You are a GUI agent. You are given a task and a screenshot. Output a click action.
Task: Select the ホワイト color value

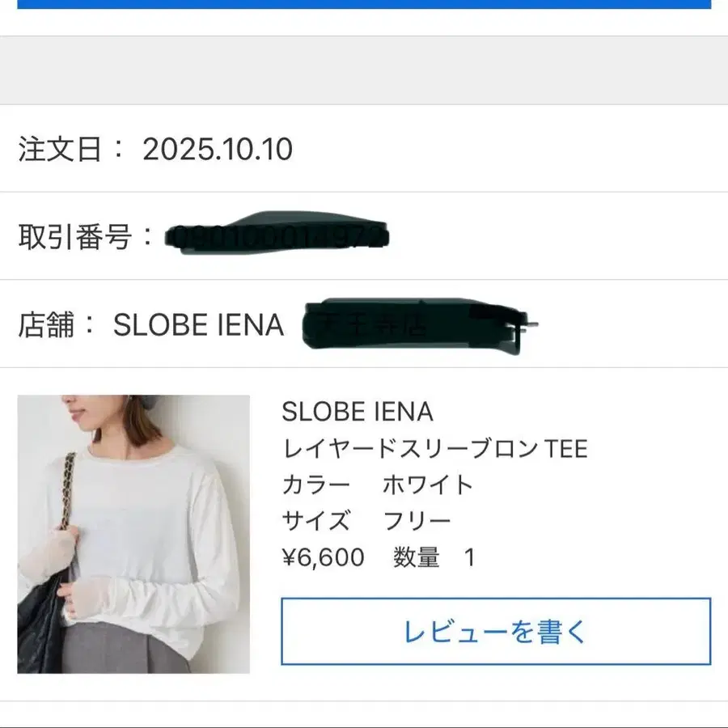(x=428, y=484)
